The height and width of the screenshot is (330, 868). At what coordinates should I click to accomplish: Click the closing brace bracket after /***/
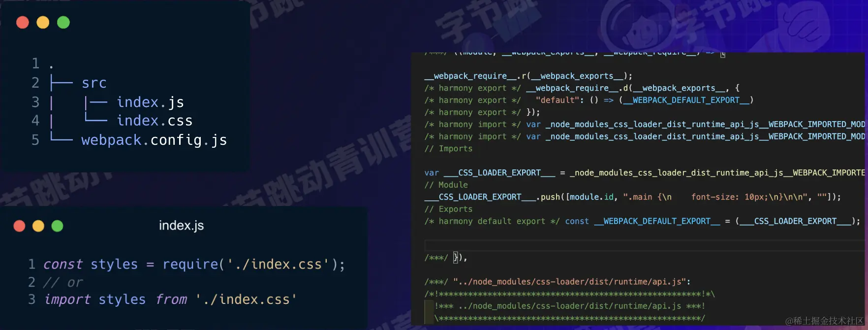coord(456,257)
